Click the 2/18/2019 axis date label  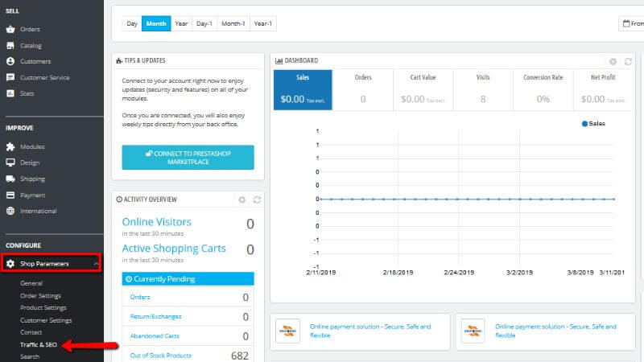click(x=398, y=273)
